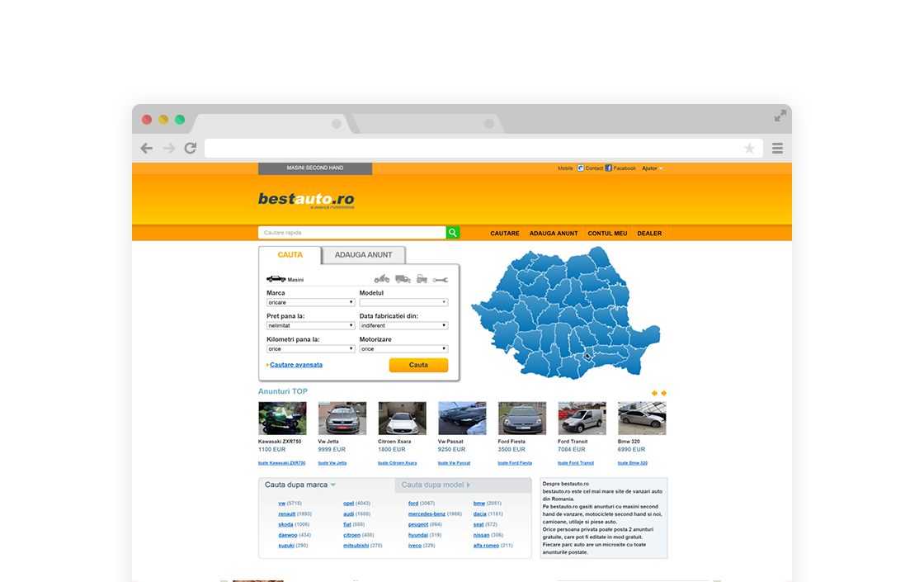
Task: Select the Masini car category icon
Action: (276, 279)
